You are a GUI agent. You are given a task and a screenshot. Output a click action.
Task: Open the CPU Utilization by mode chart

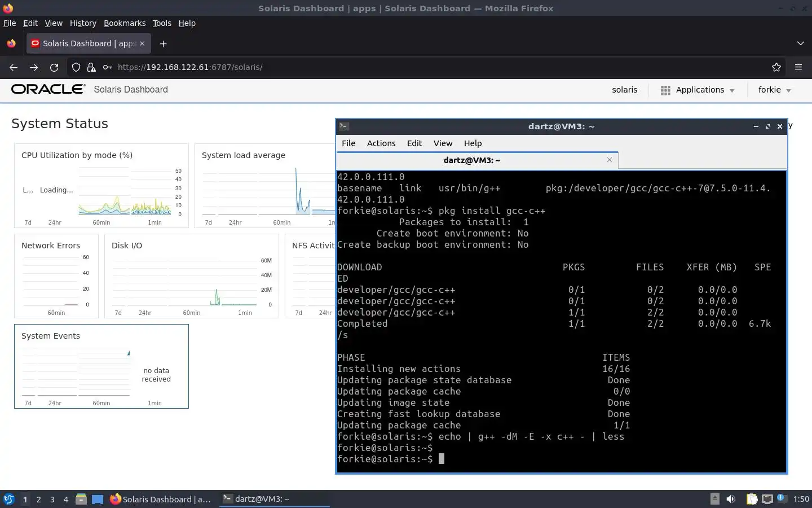(x=101, y=186)
